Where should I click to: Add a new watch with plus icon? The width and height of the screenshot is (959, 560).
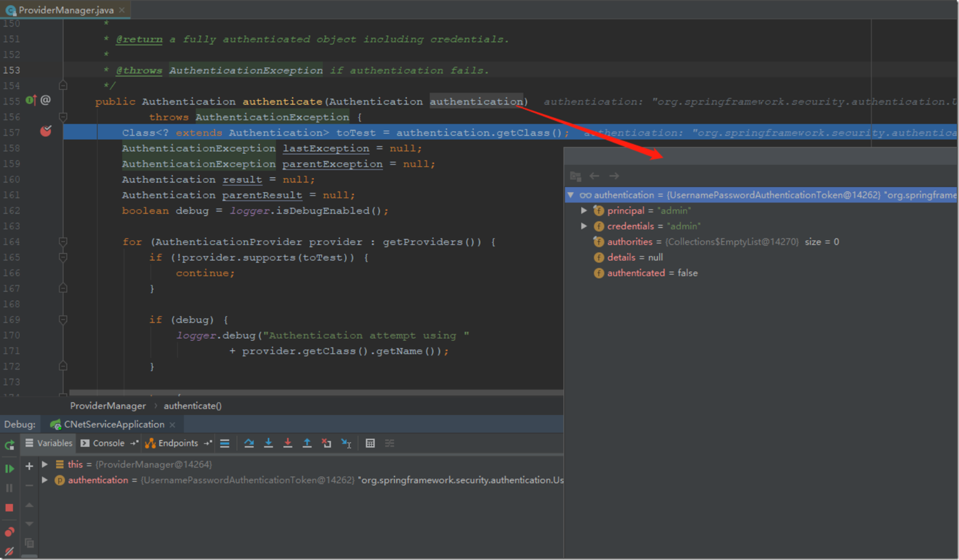coord(29,466)
